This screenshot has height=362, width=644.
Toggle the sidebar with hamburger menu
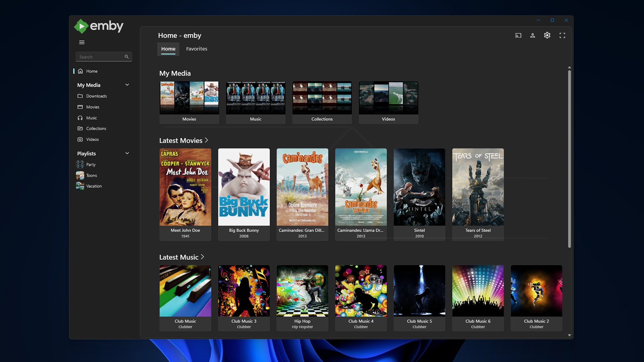pyautogui.click(x=82, y=43)
